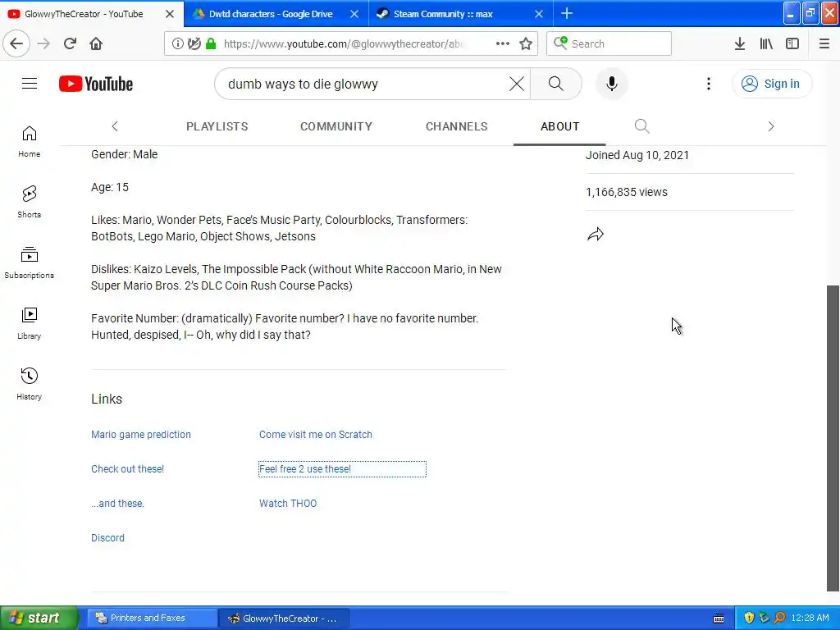Open History in the YouTube sidebar
The height and width of the screenshot is (630, 840).
(29, 384)
